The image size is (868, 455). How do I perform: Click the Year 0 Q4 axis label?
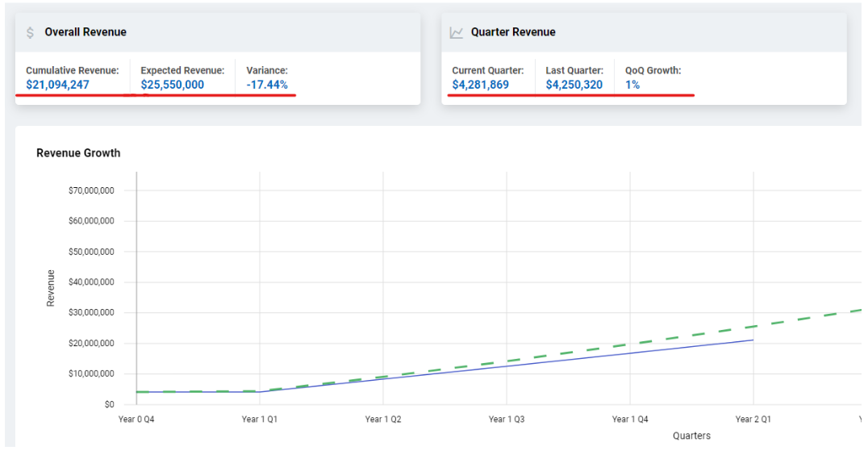pyautogui.click(x=136, y=420)
